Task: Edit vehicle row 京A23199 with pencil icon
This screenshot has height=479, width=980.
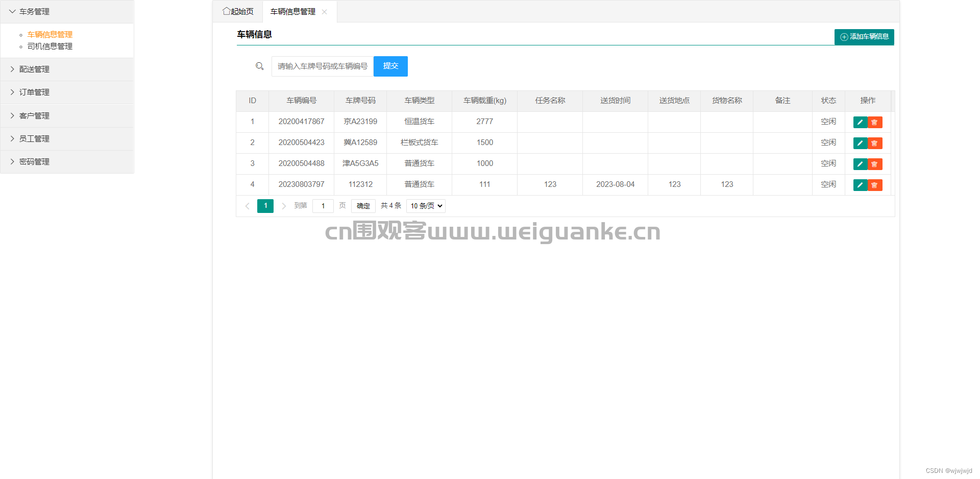Action: click(860, 122)
